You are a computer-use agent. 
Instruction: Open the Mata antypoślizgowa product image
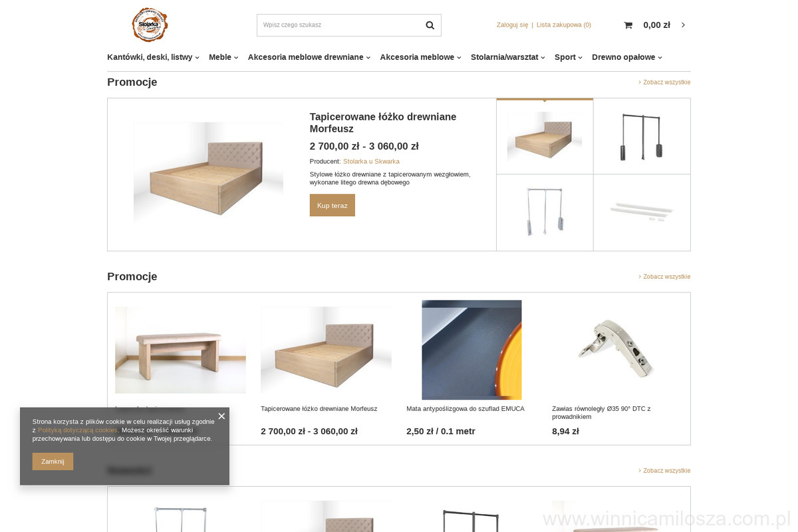471,350
